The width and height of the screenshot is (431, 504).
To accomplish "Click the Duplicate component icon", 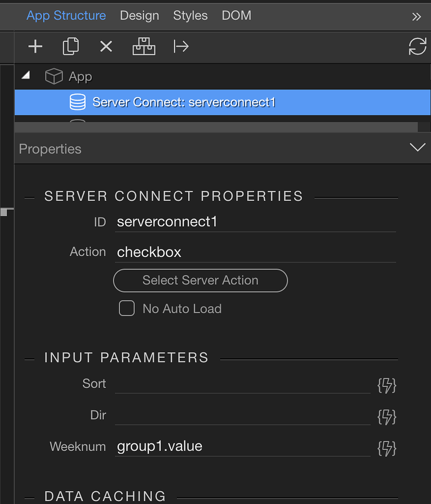I will (70, 46).
